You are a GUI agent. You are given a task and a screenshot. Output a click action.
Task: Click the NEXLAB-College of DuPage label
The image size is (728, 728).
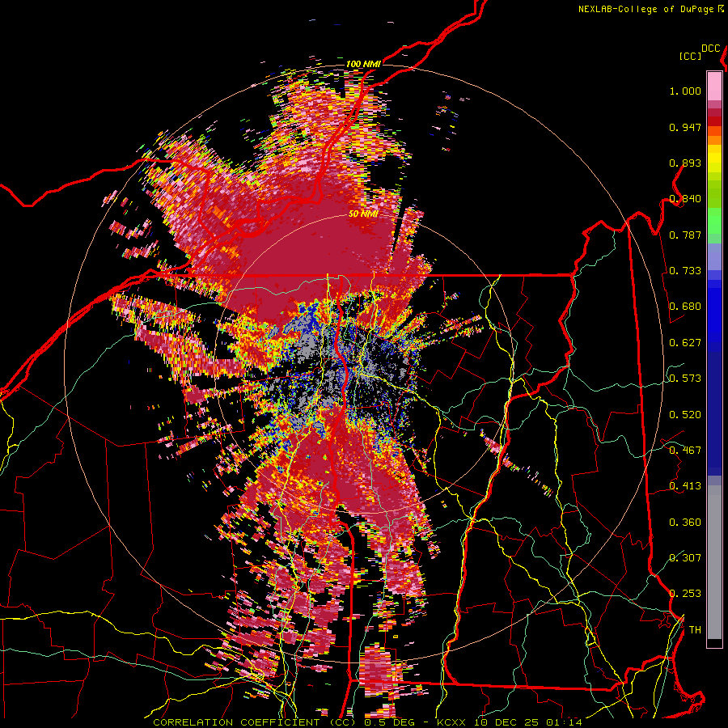(x=645, y=9)
